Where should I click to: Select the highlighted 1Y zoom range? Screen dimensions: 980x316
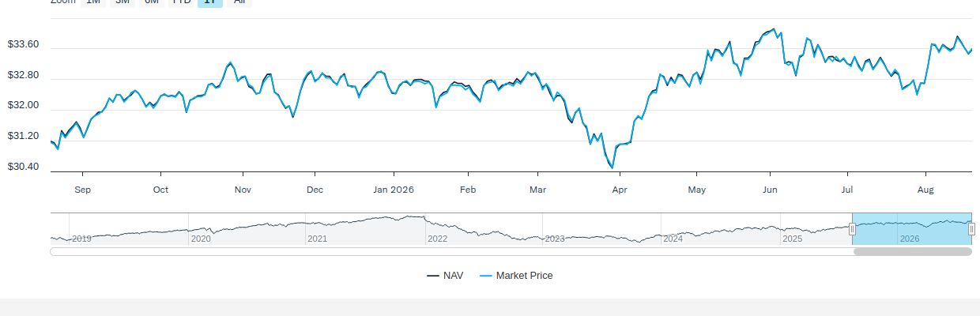point(210,2)
